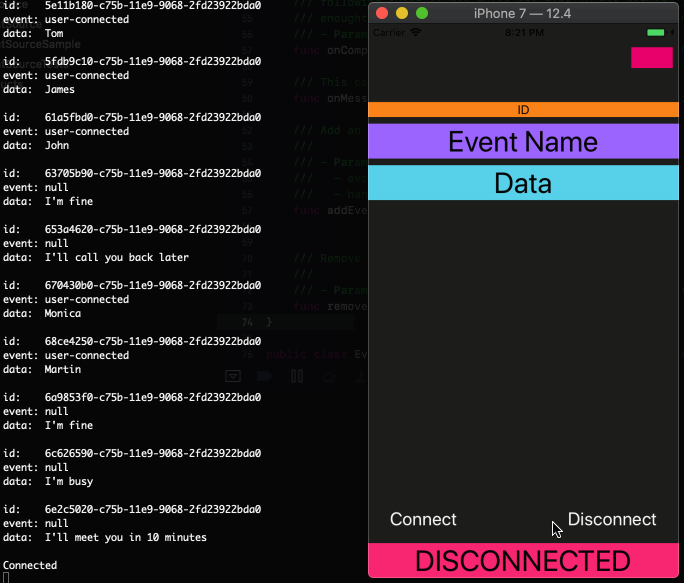Click the pause execution icon in Xcode debug bar
Screen dimensions: 684x583
[297, 376]
